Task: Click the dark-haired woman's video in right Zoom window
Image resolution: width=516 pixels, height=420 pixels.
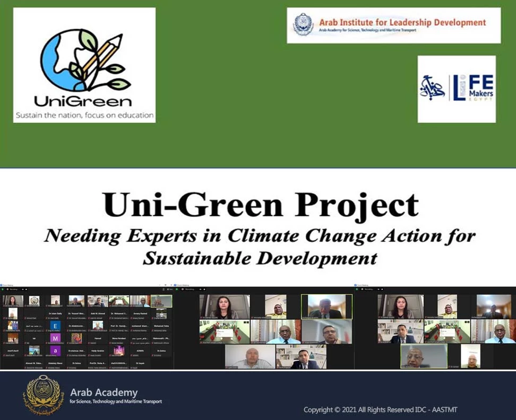Action: (400, 307)
